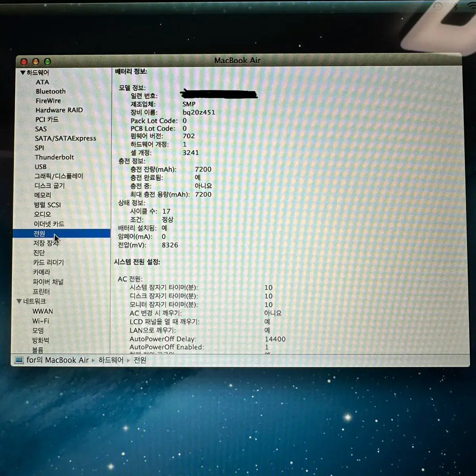The height and width of the screenshot is (476, 476).
Task: Click the battery condition value 정상
Action: (168, 220)
